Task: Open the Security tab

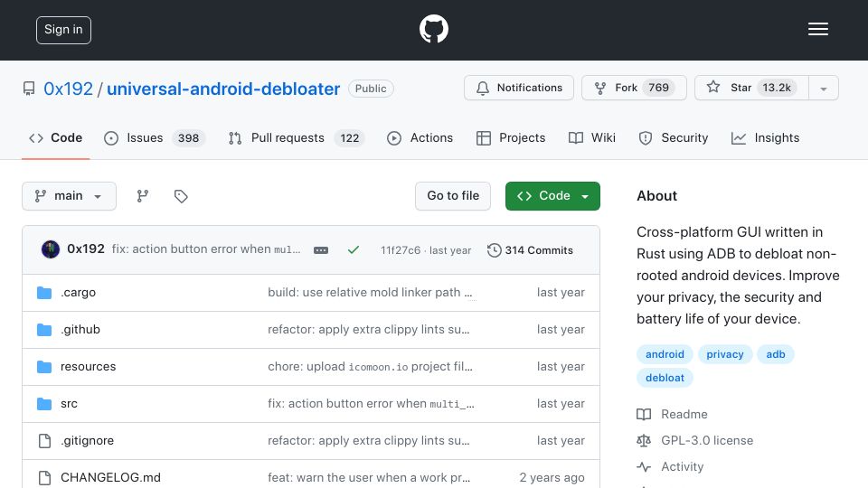Action: 673,137
